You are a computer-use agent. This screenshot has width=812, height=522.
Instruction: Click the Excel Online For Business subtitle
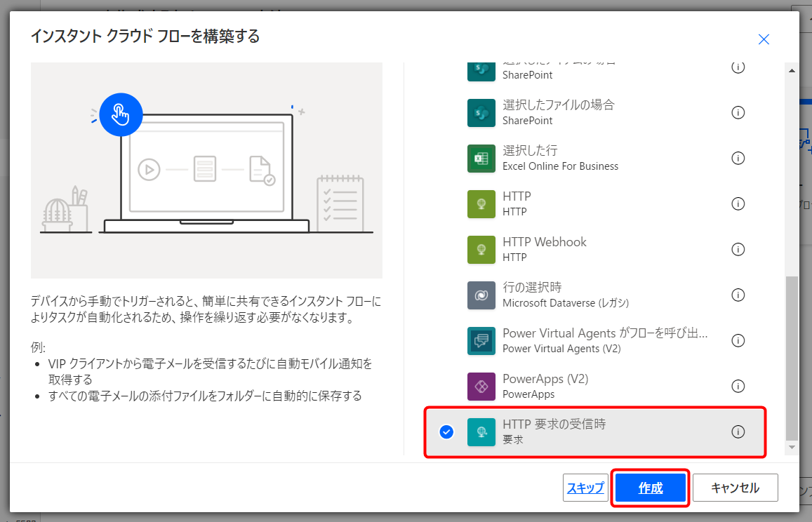click(x=560, y=166)
